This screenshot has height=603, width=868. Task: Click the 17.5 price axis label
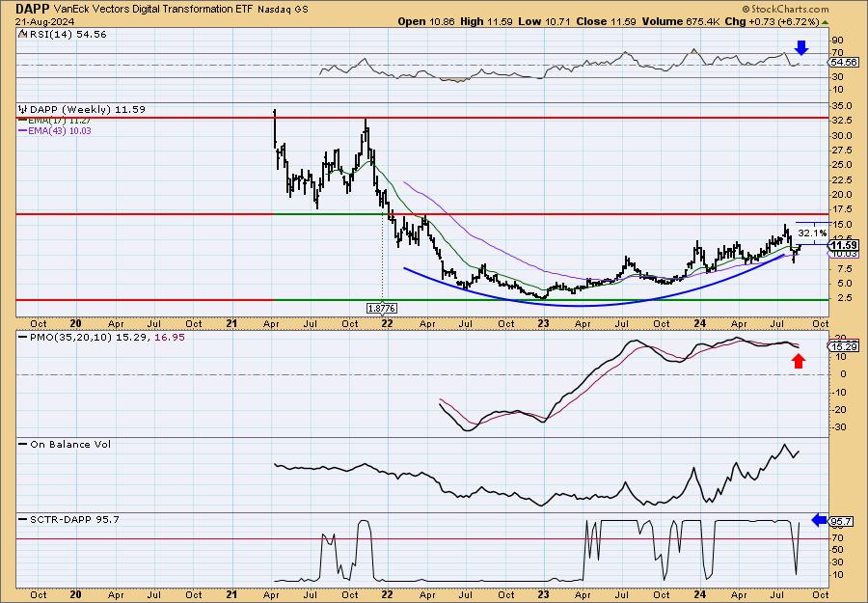point(841,209)
